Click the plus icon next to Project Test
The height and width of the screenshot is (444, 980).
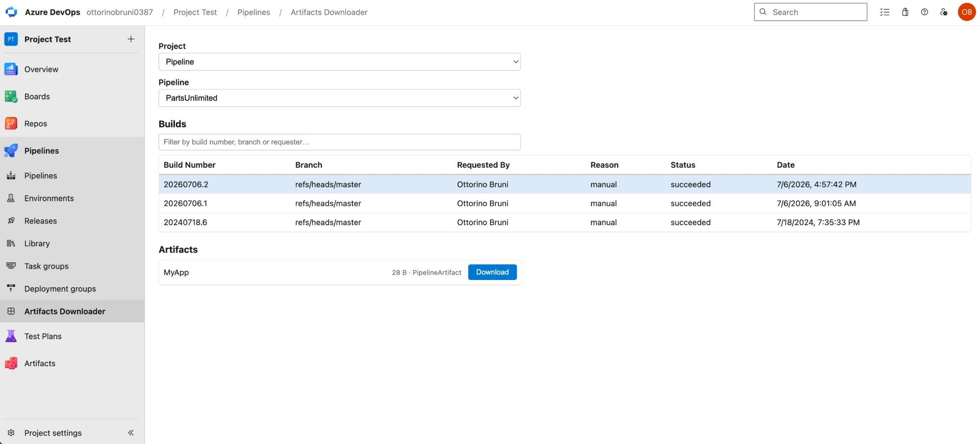pos(131,39)
